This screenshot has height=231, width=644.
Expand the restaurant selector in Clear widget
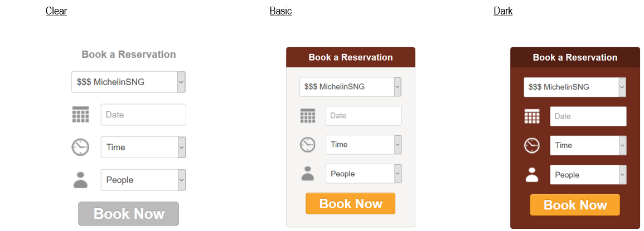pos(129,82)
